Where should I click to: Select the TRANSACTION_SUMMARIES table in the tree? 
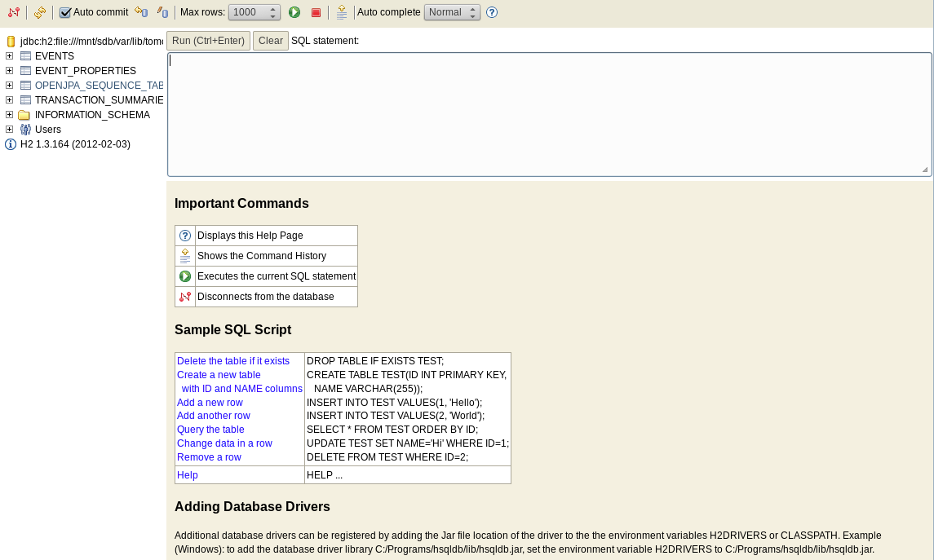click(x=99, y=100)
